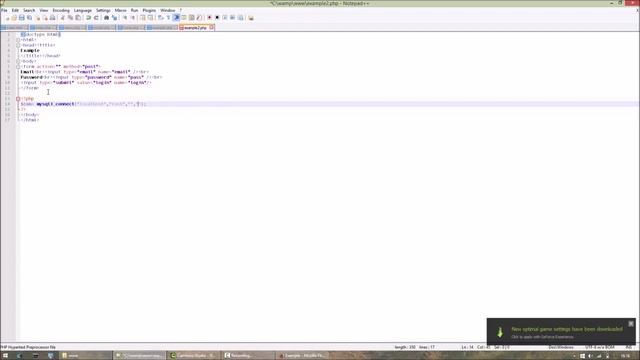Toggle the highlighted indent guide button
This screenshot has width=640, height=360.
176,18
